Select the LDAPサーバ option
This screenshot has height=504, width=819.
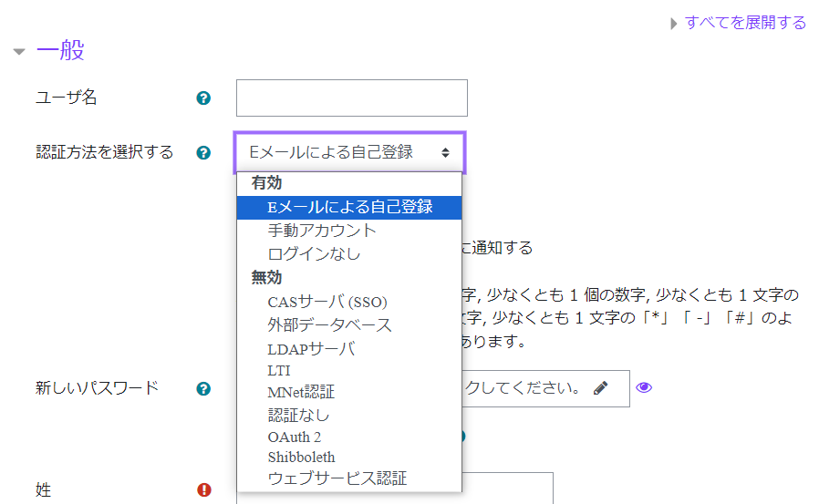(349, 348)
